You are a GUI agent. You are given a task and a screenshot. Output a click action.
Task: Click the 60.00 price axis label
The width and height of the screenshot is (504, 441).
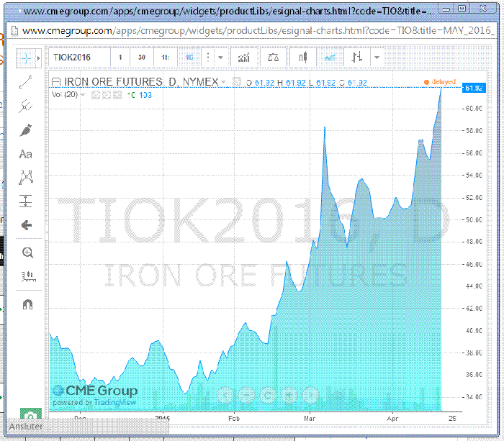pos(474,109)
